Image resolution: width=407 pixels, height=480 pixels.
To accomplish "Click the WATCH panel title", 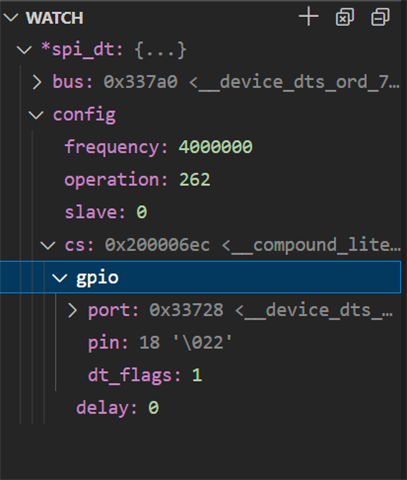I will (x=55, y=18).
